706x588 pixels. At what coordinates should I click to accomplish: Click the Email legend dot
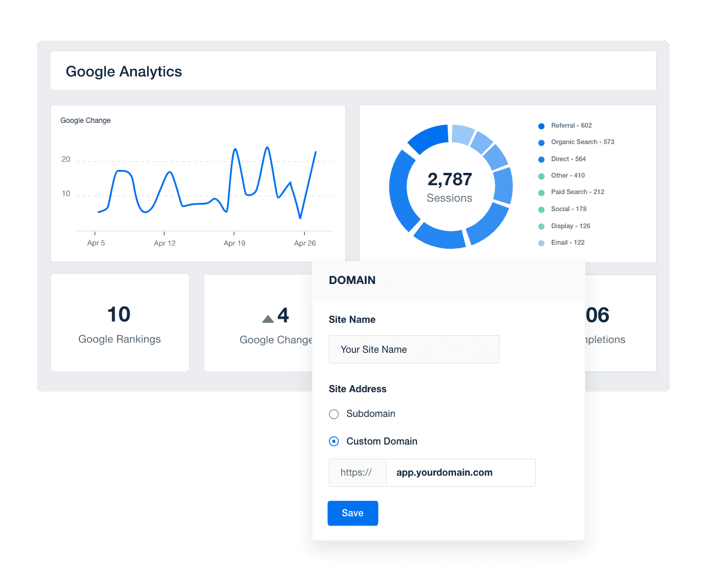click(x=541, y=242)
